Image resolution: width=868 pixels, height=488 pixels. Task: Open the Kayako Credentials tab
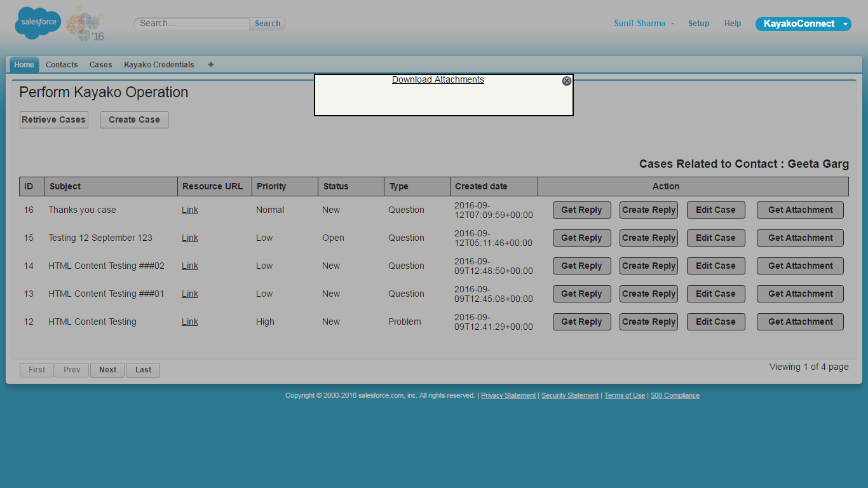pos(159,65)
